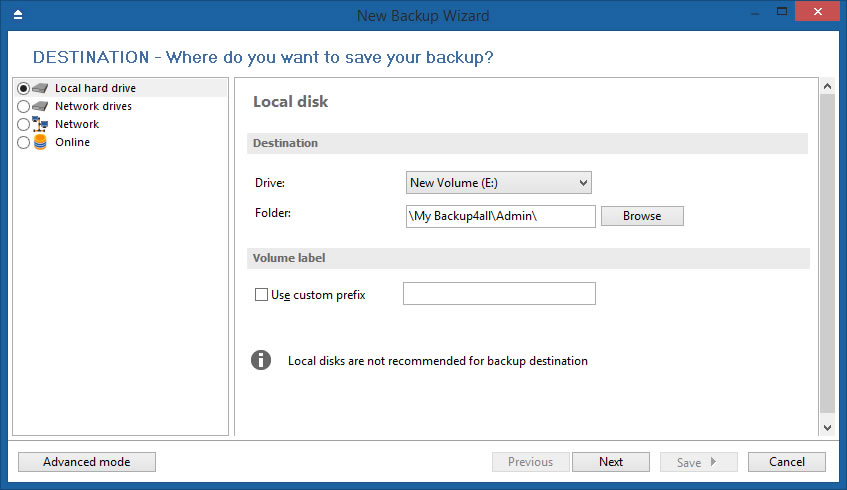The height and width of the screenshot is (490, 847).
Task: Click the scrollbar up arrow
Action: click(x=828, y=86)
